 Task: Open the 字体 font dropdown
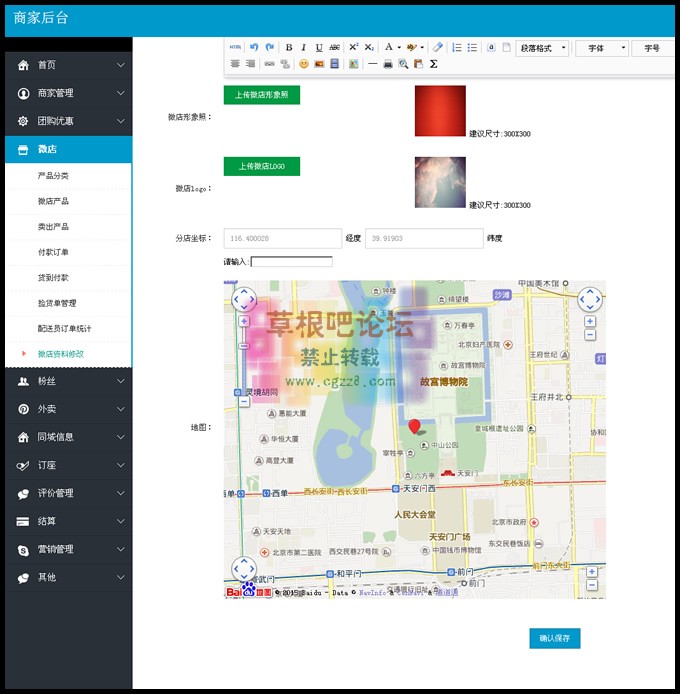pos(602,48)
